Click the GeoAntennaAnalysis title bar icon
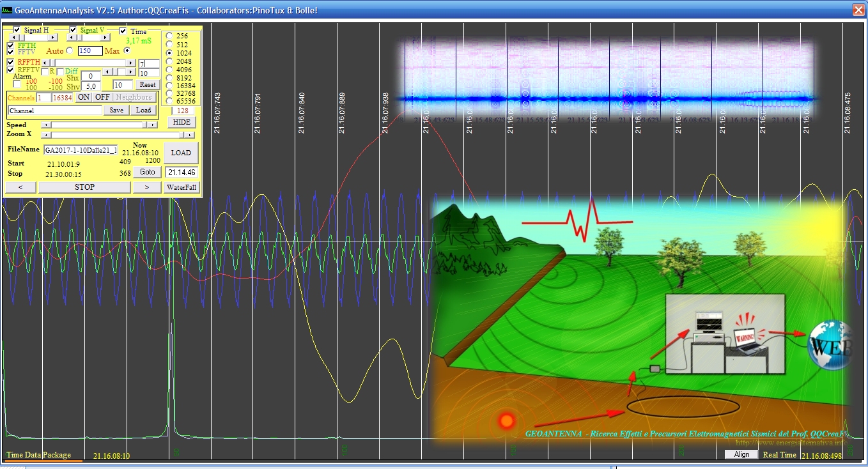This screenshot has width=868, height=469. point(7,10)
